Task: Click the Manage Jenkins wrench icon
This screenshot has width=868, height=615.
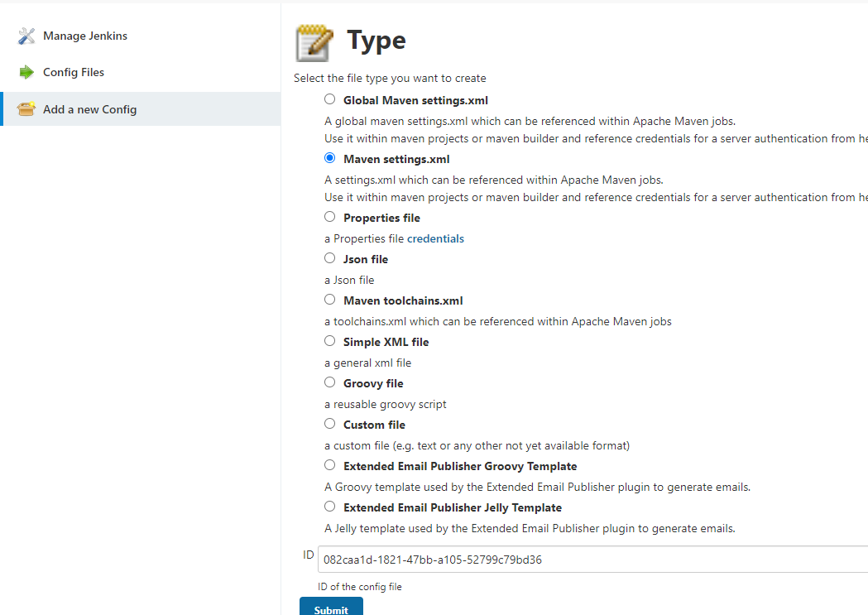Action: (x=26, y=36)
